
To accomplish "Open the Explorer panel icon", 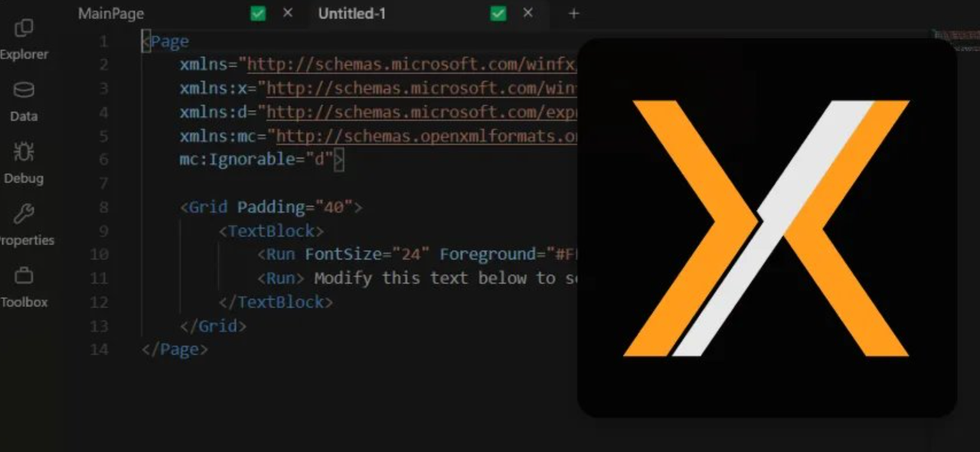I will point(24,29).
